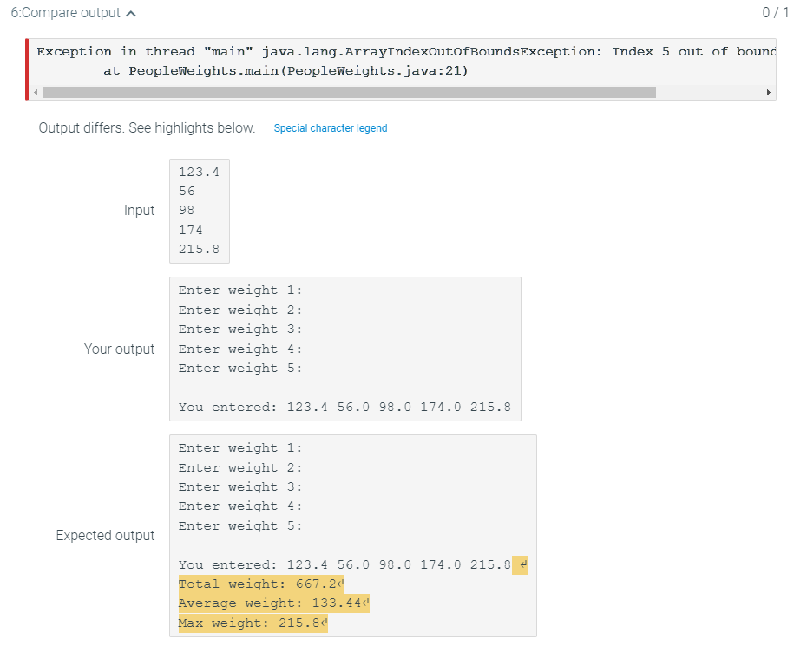
Task: Open the Special character legend
Action: (x=331, y=127)
